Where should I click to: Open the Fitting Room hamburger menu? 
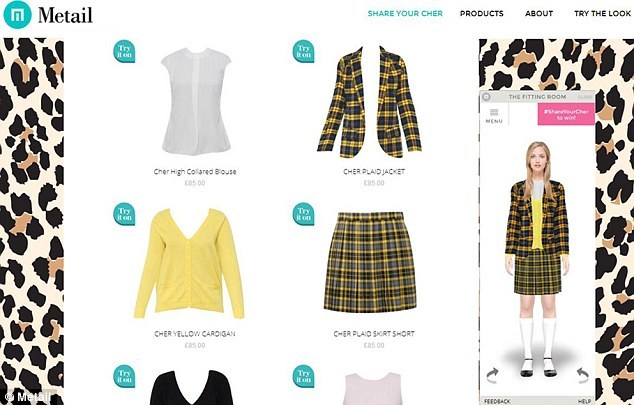pos(494,115)
